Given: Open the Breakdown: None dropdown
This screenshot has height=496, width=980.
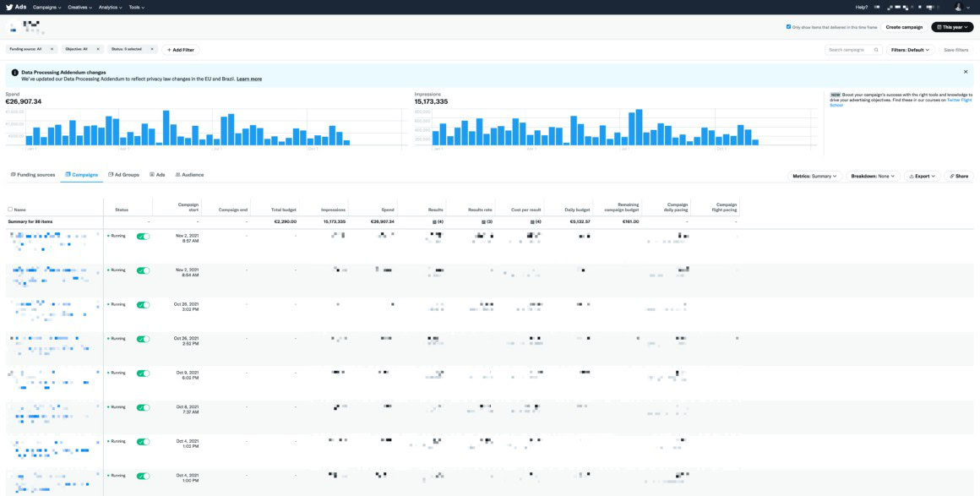Looking at the screenshot, I should tap(873, 176).
